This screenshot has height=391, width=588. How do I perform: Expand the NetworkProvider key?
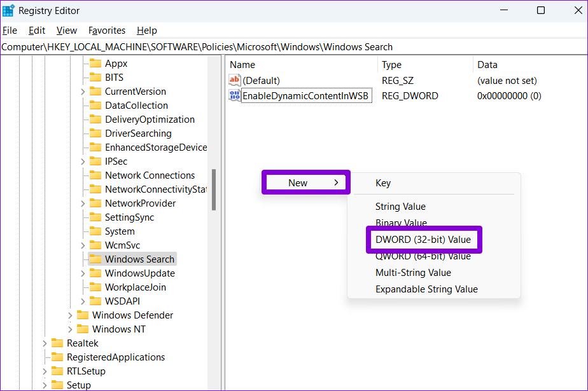click(83, 203)
